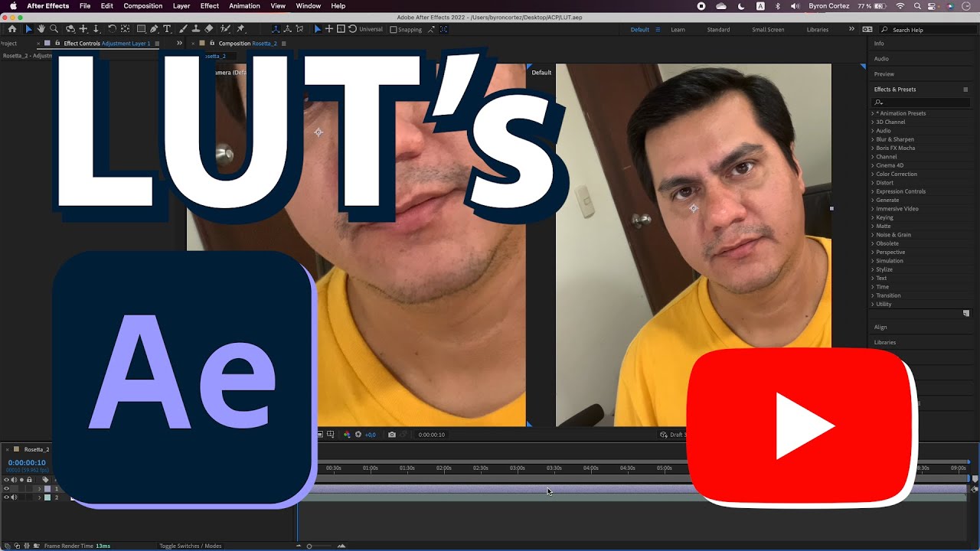The width and height of the screenshot is (980, 551).
Task: Zoom in timeline with large mountain icon
Action: coord(341,546)
